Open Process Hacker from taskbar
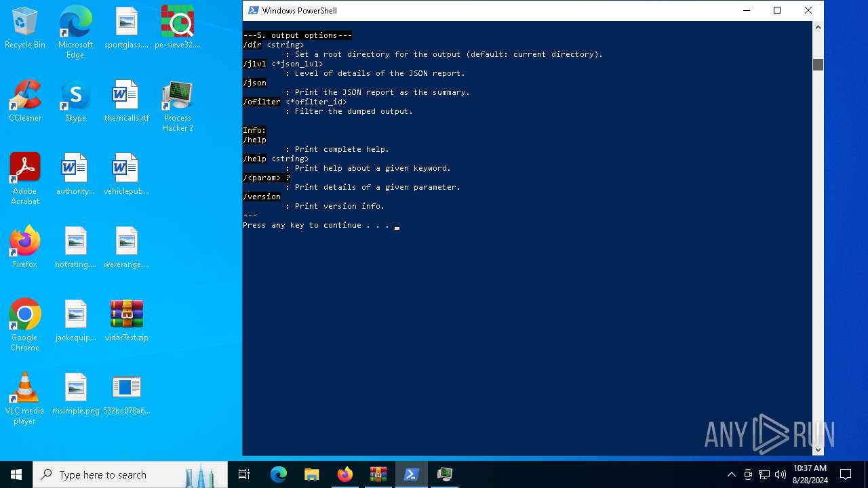Image resolution: width=868 pixels, height=488 pixels. pos(445,474)
